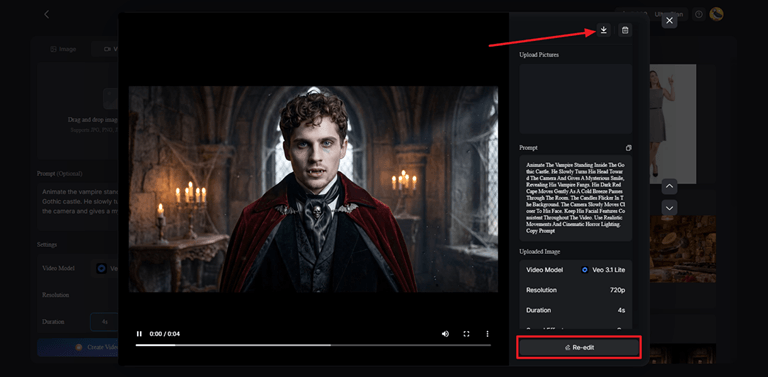Click the 720p resolution value
Viewport: 768px width, 377px height.
617,290
